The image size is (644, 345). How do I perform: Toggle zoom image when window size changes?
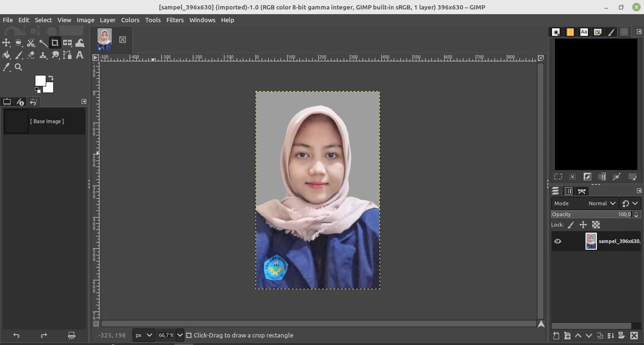click(541, 58)
